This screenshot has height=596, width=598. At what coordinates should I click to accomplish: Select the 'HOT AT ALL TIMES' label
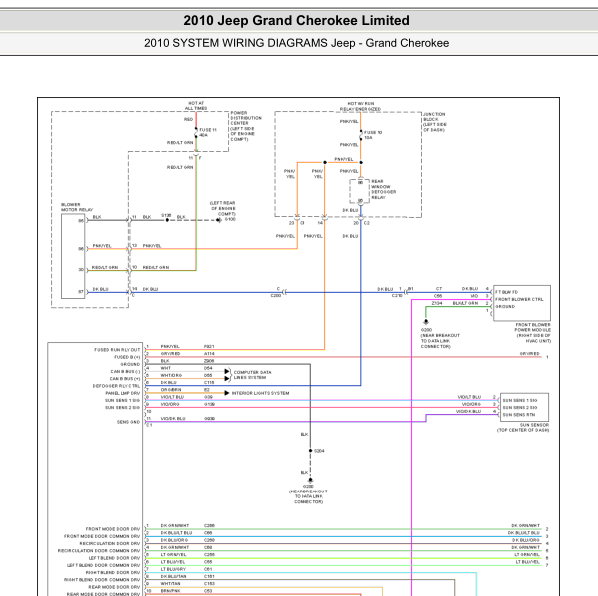pos(196,106)
